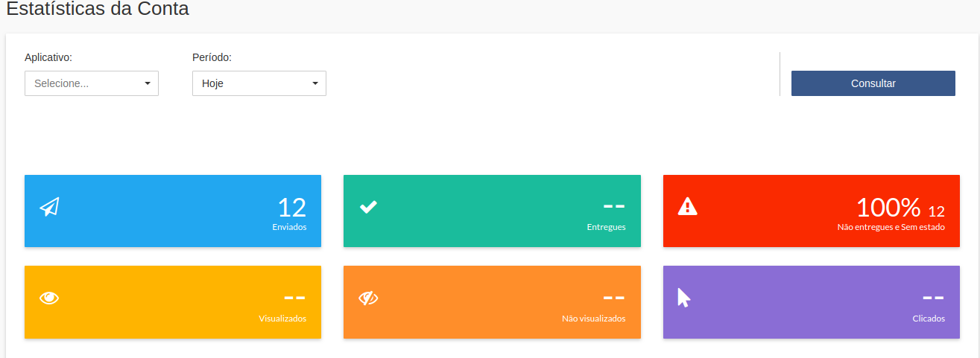Click the paper plane icon on Enviados card
Viewport: 980px width, 358px height.
pyautogui.click(x=49, y=207)
